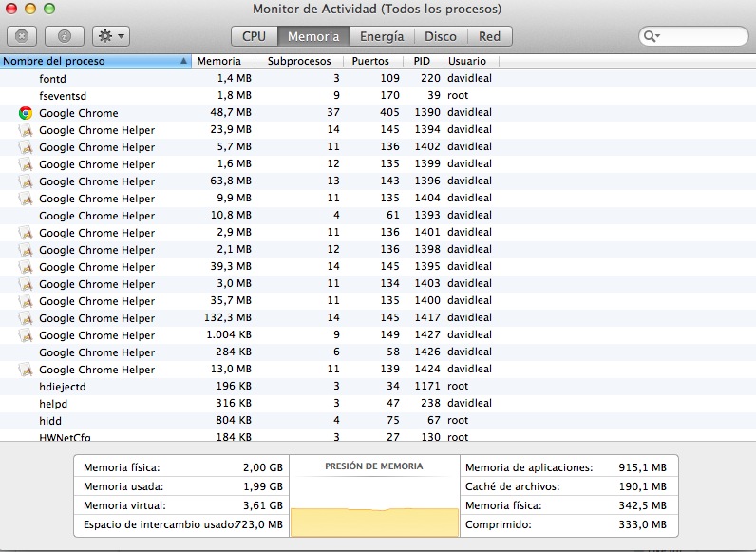Click the 63,8 MB memory value
This screenshot has height=552, width=756.
pos(231,181)
